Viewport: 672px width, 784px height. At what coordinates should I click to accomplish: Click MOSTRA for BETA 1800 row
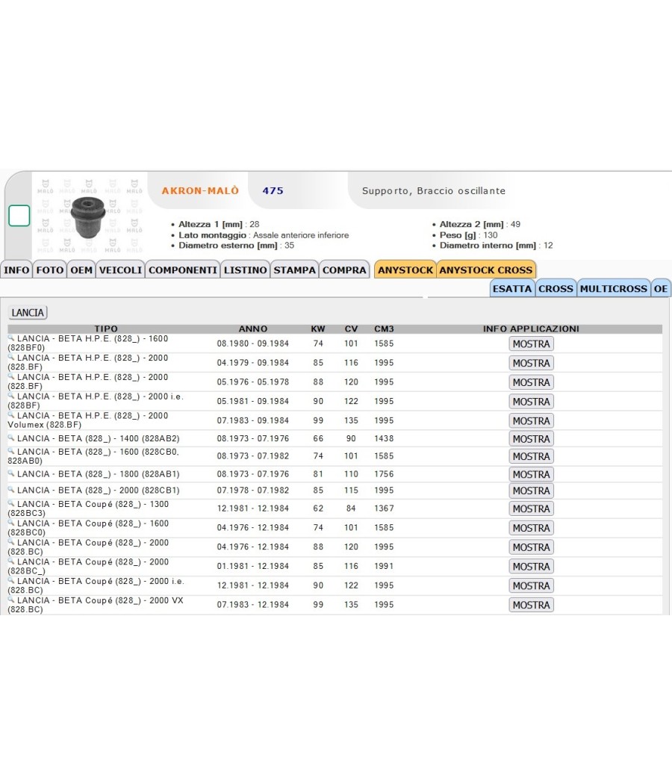click(x=531, y=474)
